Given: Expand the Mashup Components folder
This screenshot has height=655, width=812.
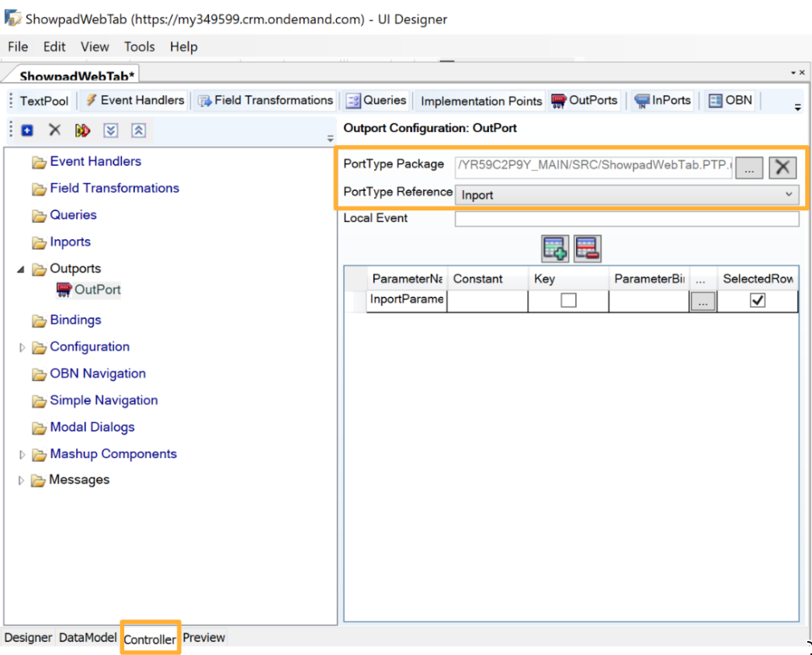Looking at the screenshot, I should coord(23,454).
